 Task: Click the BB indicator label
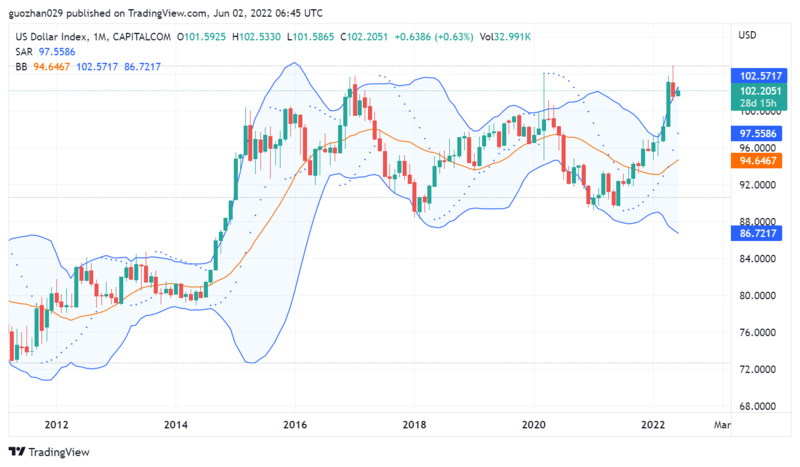(21, 67)
